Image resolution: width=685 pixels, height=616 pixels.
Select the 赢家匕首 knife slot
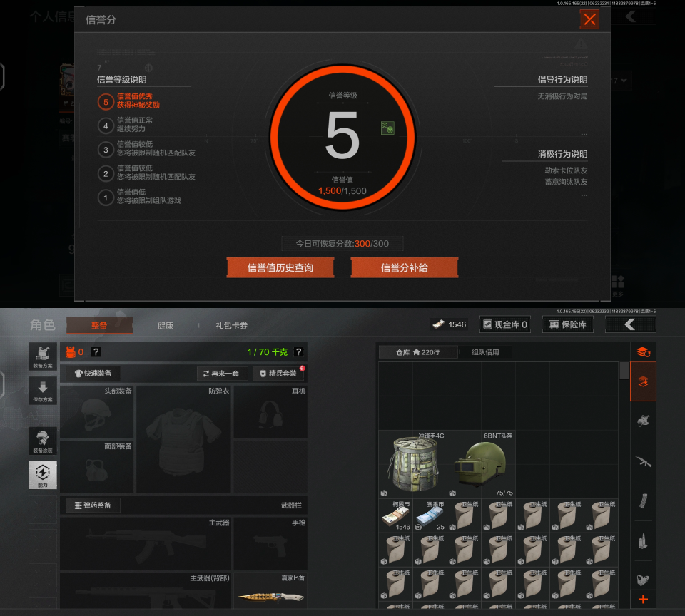coord(270,590)
